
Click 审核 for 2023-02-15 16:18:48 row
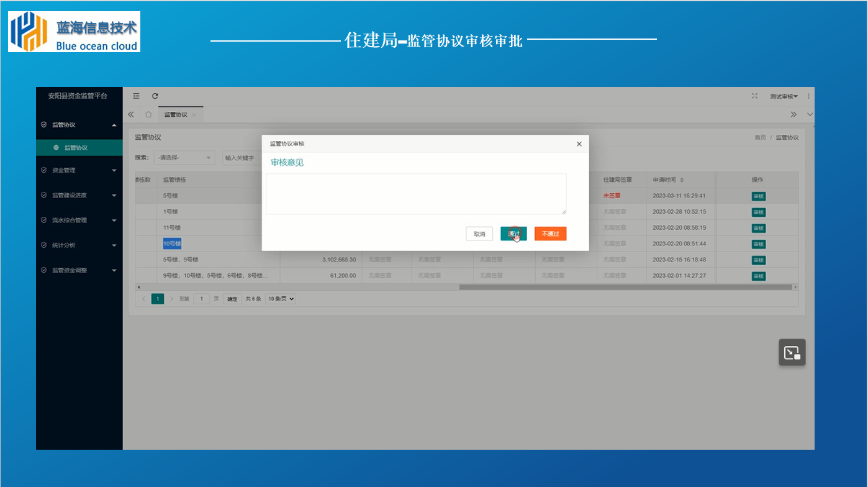[x=758, y=260]
